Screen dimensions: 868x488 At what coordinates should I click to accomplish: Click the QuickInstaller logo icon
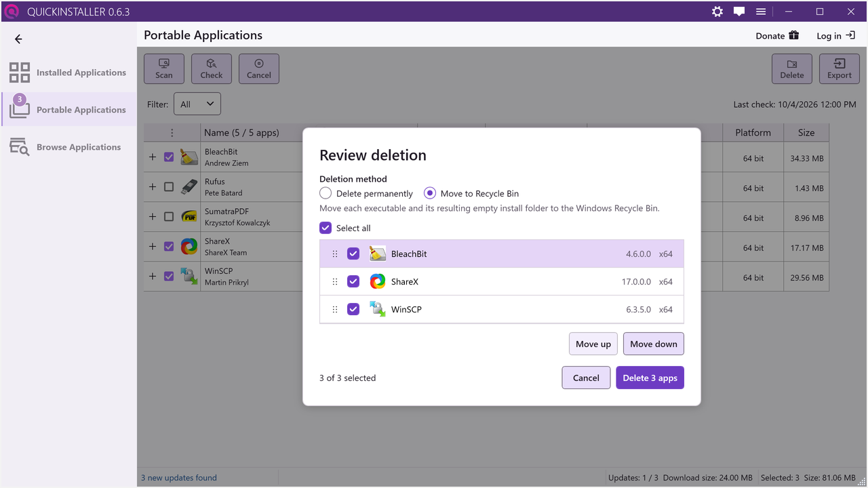pyautogui.click(x=12, y=12)
